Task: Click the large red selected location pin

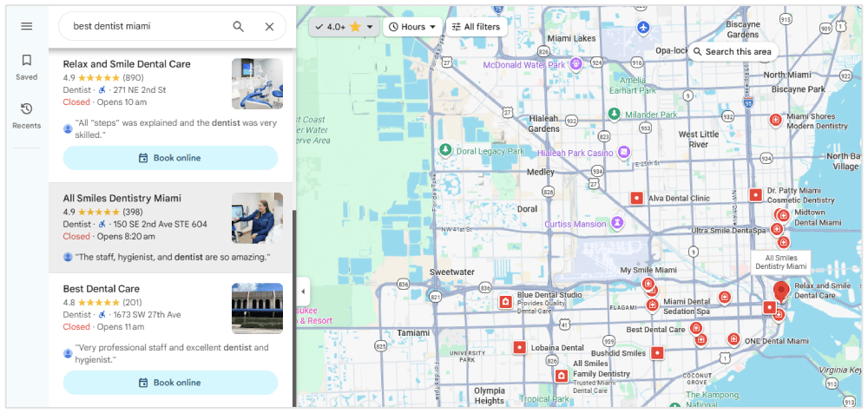Action: tap(781, 292)
